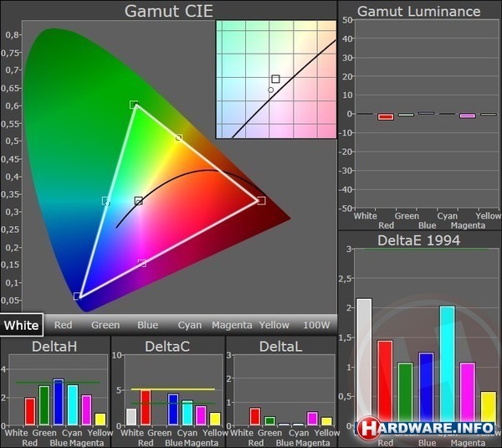Click the magenta bar in DeltaL chart

pos(312,419)
